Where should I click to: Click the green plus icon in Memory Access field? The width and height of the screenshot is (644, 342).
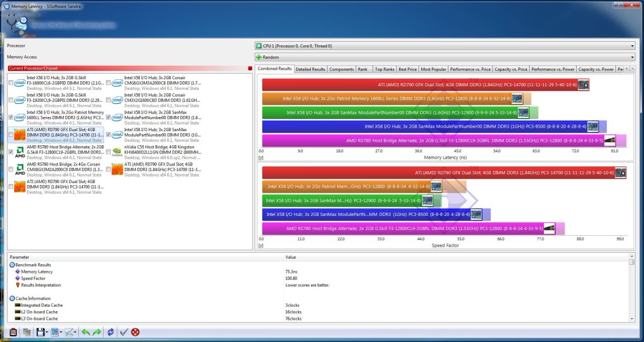click(x=259, y=57)
